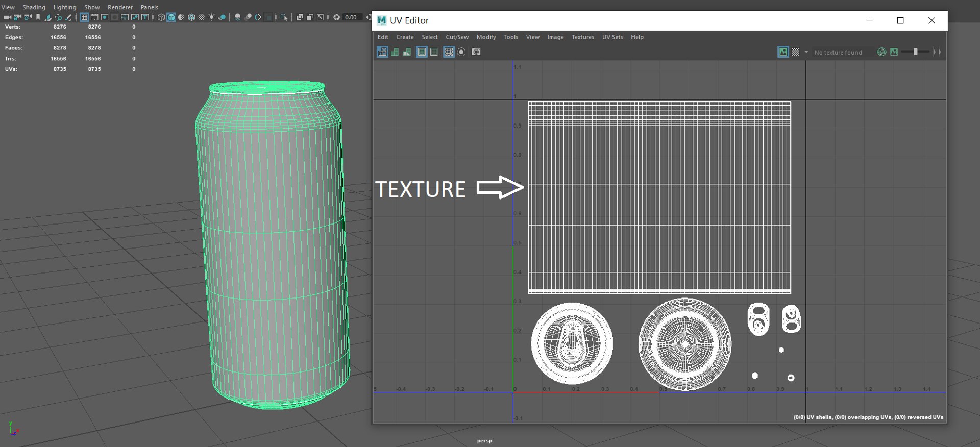The width and height of the screenshot is (980, 447).
Task: Toggle X-Ray display in the viewport
Action: 300,17
